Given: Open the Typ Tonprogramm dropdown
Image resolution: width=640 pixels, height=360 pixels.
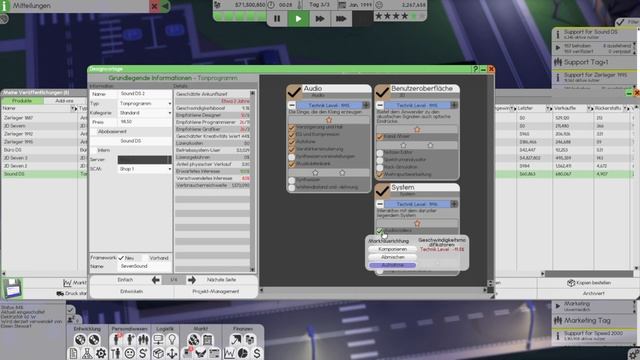Looking at the screenshot, I should pyautogui.click(x=145, y=104).
